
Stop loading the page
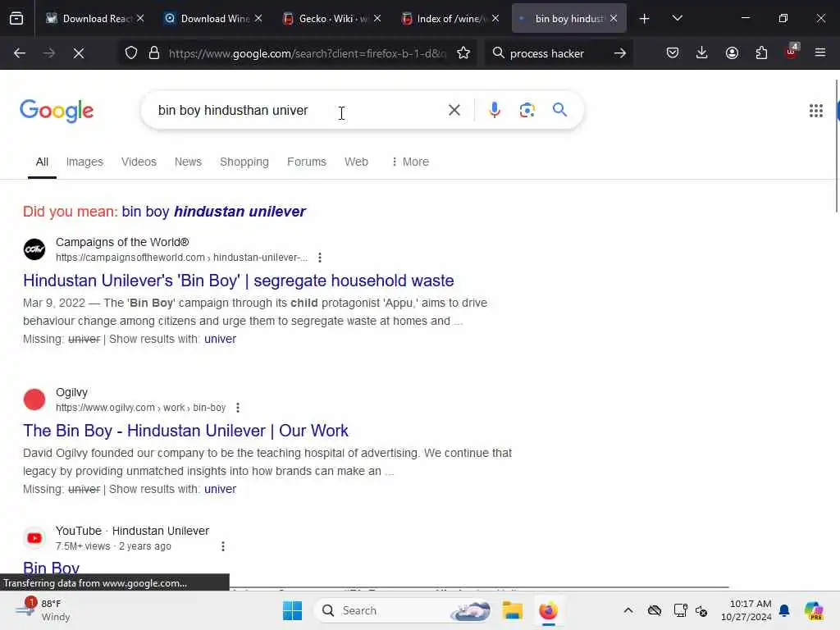[79, 53]
